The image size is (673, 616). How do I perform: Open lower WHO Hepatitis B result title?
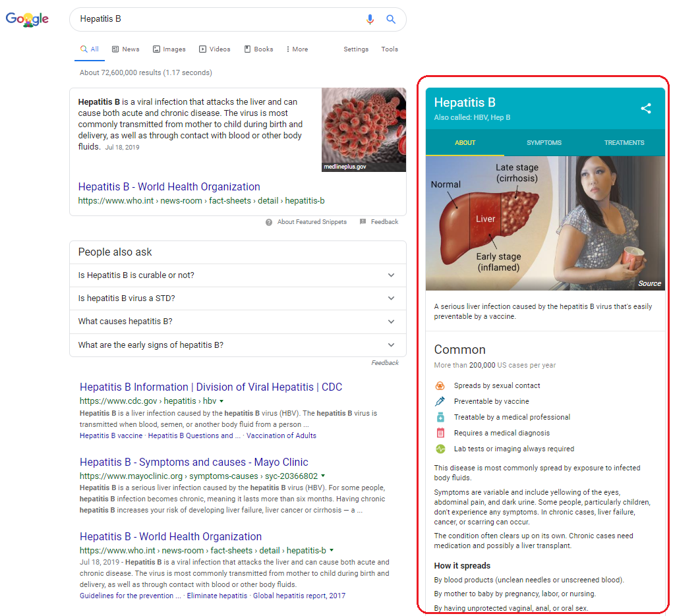click(x=171, y=537)
